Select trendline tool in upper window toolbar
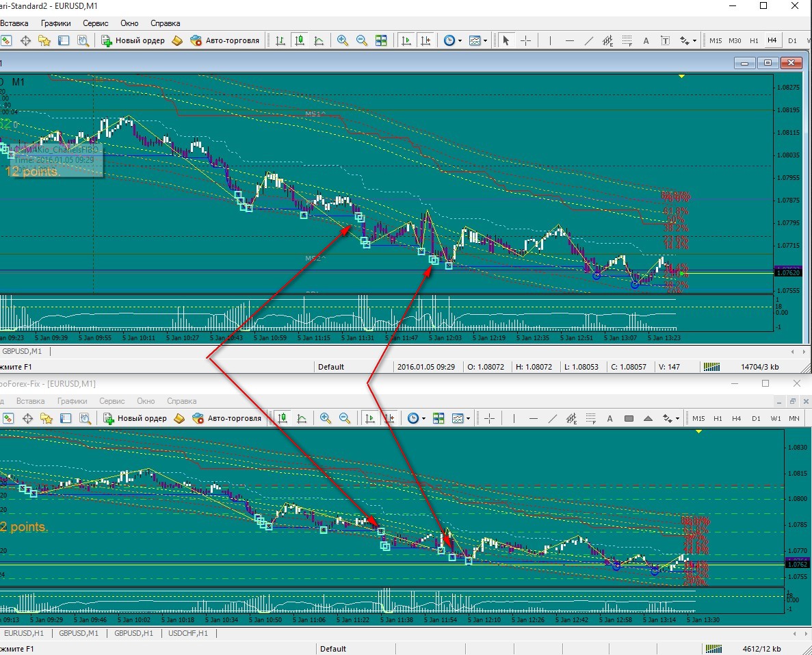This screenshot has width=812, height=655. click(589, 40)
